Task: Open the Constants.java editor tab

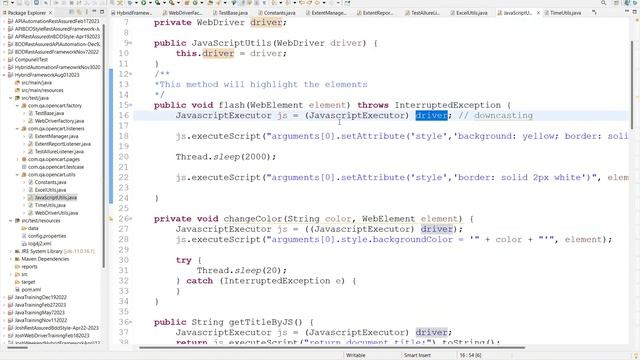Action: (x=277, y=13)
